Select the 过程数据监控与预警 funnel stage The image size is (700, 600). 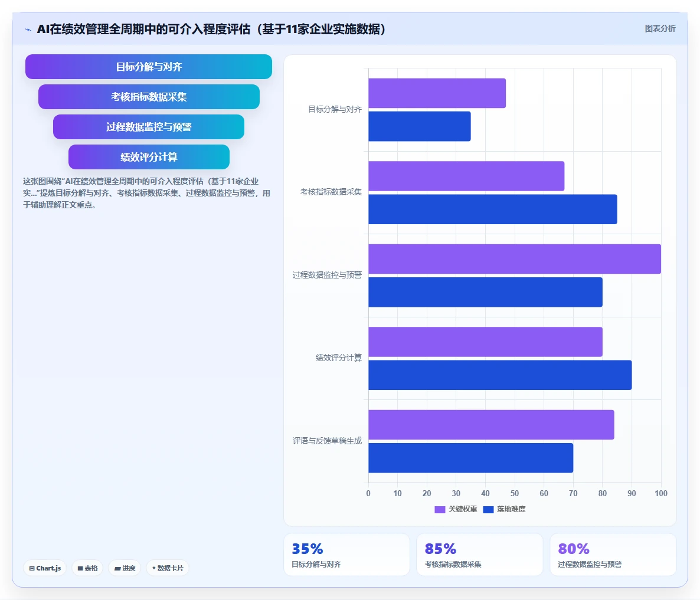pos(149,127)
